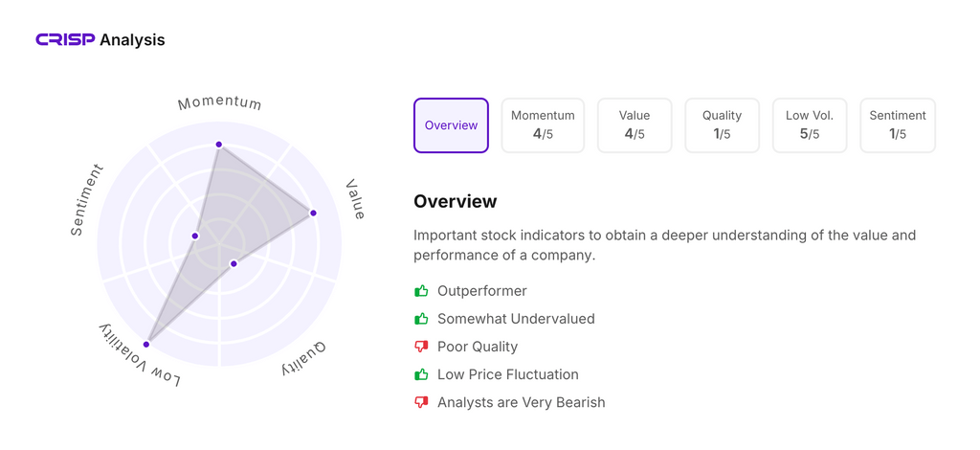
Task: Click the Overview section heading
Action: point(455,201)
